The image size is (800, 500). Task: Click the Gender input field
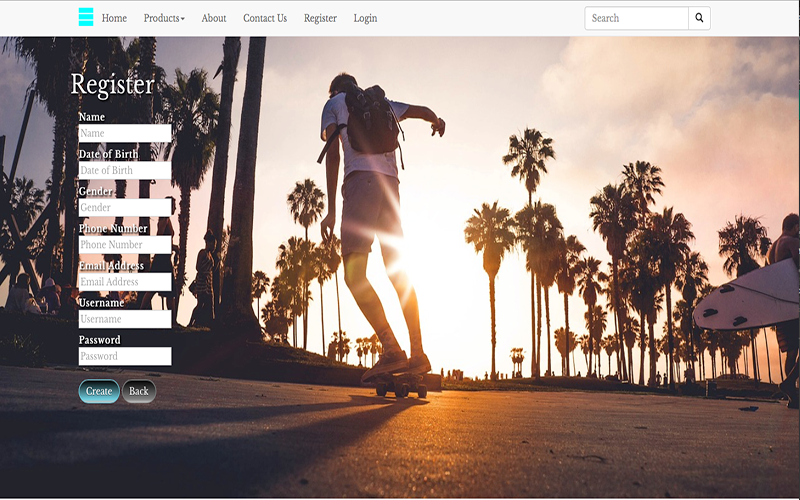pos(125,208)
